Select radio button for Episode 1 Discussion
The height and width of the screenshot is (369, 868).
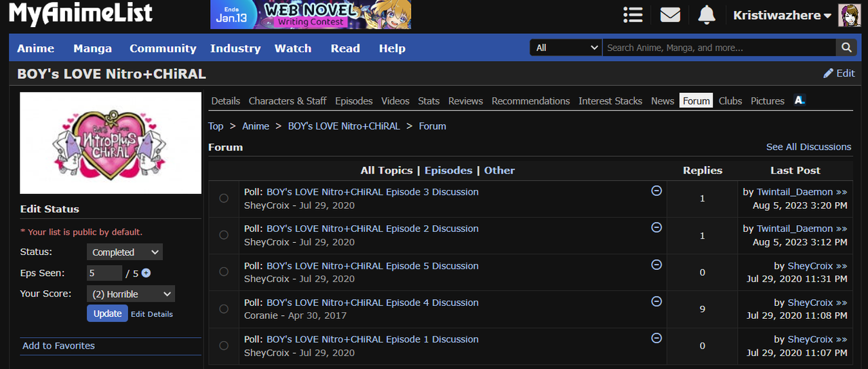click(x=224, y=345)
